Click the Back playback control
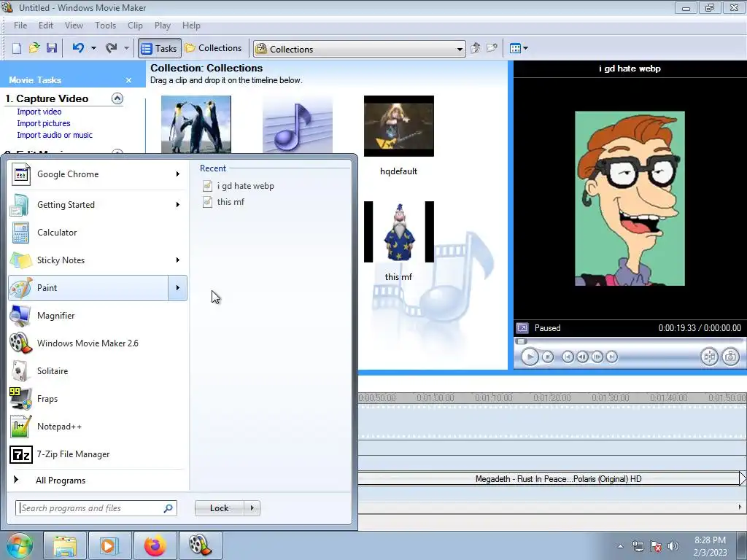This screenshot has height=560, width=747. (568, 357)
